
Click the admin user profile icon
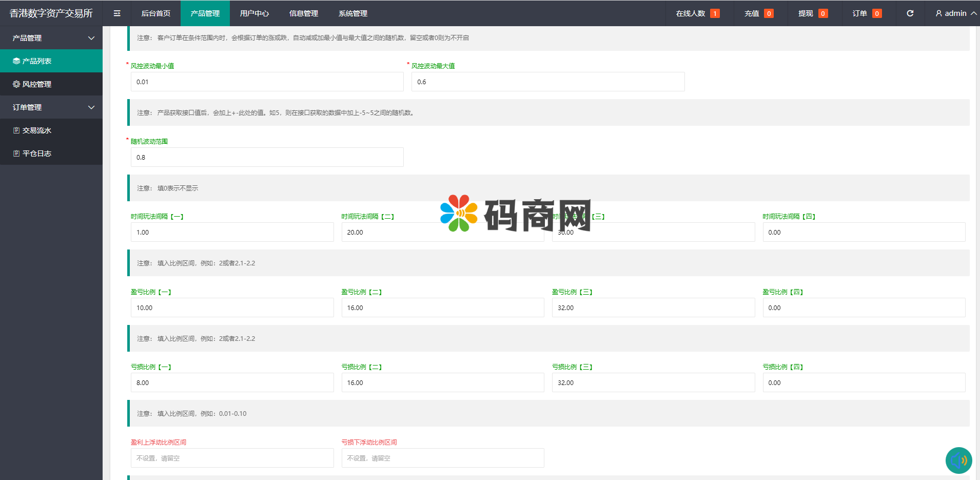click(938, 13)
